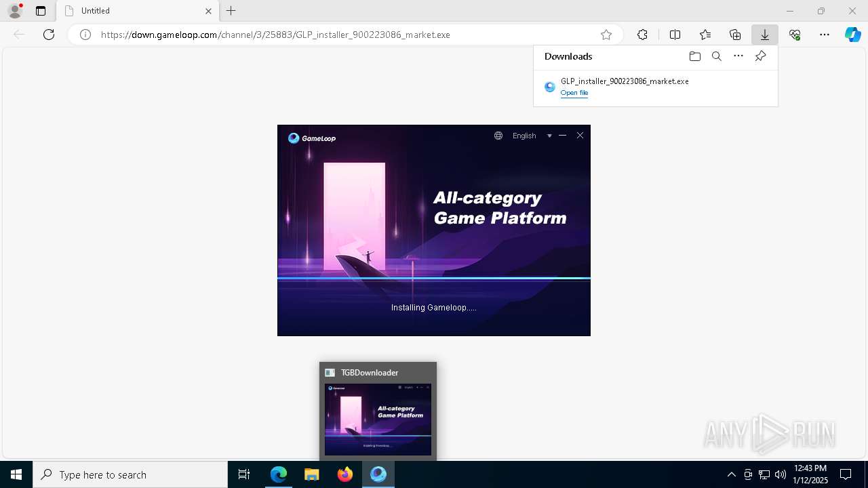Launch Firefox from taskbar
Screen dimensions: 868x488
pos(345,474)
